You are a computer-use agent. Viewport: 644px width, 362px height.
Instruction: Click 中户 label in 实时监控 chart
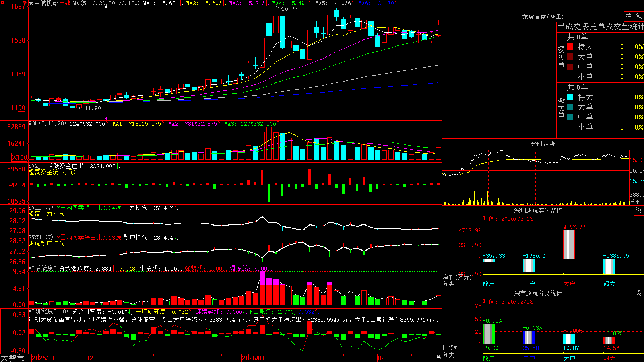(529, 284)
